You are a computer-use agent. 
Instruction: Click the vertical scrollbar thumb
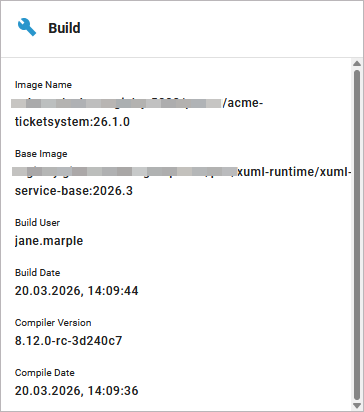(357, 234)
